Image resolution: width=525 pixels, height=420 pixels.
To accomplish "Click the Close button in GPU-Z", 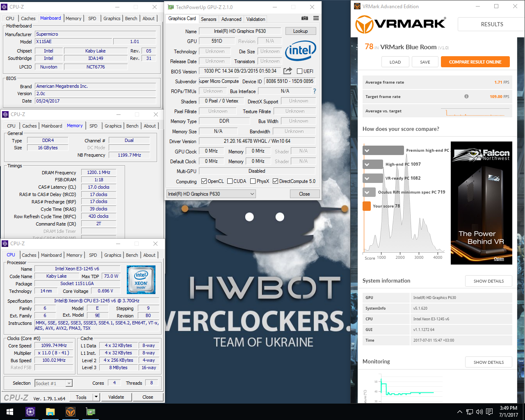I will point(304,194).
